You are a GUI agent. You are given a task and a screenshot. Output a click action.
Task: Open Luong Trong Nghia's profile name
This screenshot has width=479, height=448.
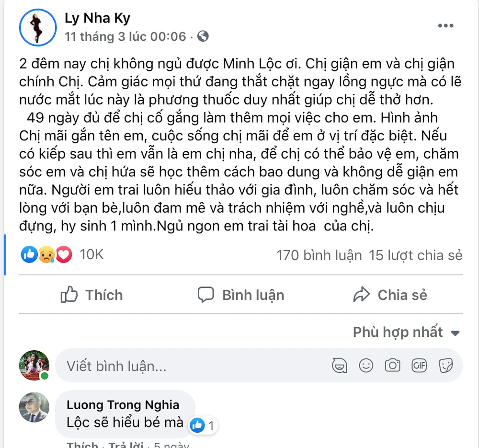pyautogui.click(x=123, y=405)
